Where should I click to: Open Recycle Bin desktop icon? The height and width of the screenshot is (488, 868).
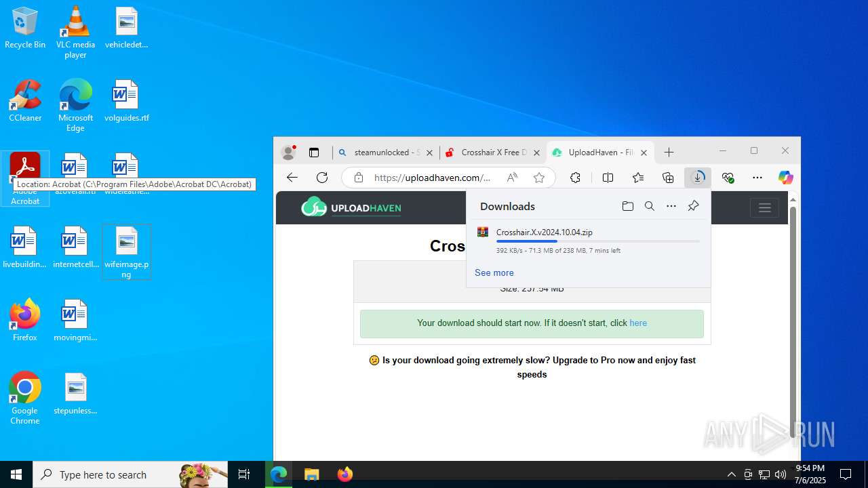tap(25, 28)
